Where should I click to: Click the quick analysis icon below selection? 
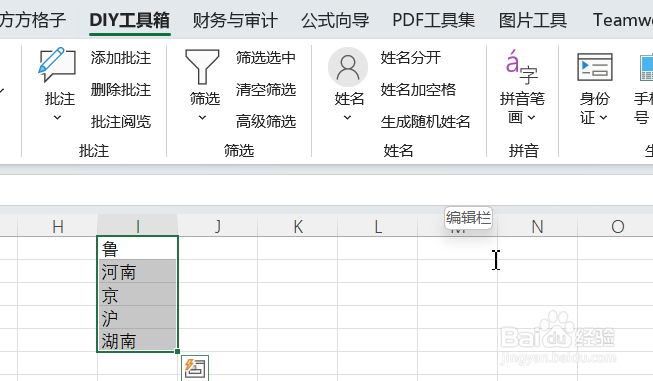[195, 368]
